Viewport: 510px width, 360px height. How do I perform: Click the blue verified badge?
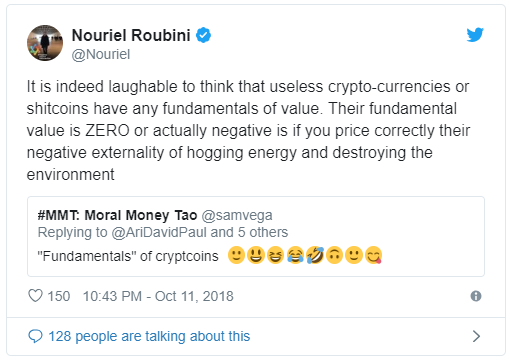(203, 35)
